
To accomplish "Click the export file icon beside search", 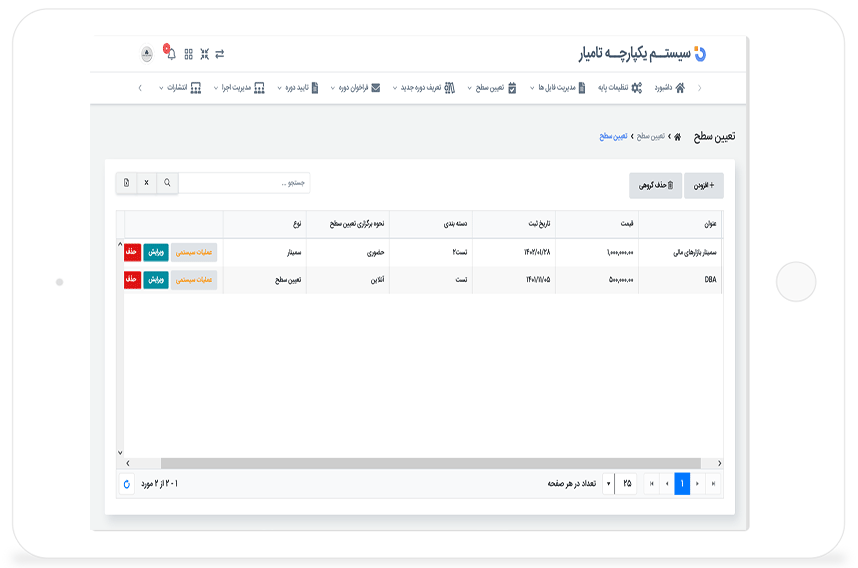I will (126, 183).
